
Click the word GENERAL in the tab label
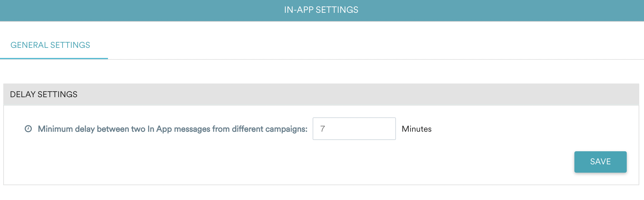point(29,45)
